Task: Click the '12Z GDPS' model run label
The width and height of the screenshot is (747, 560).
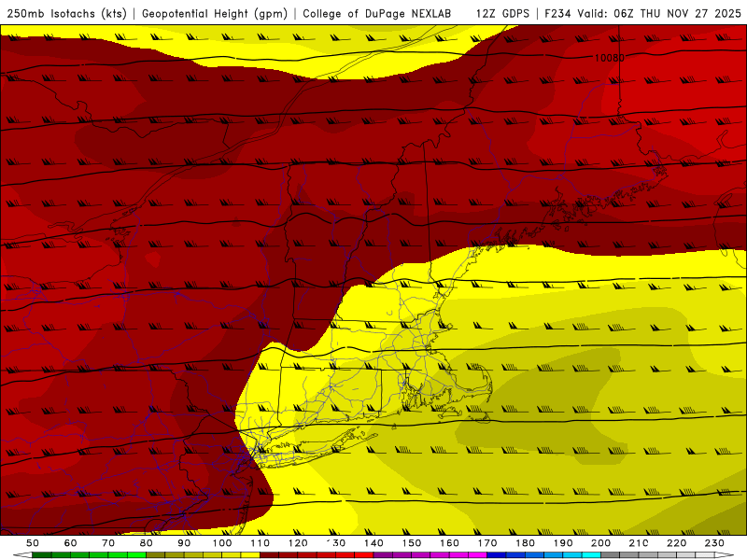Action: [x=502, y=14]
